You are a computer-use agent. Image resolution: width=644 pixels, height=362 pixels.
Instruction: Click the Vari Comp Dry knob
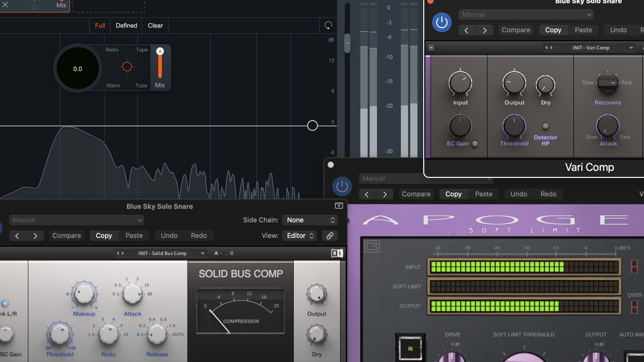click(x=545, y=85)
